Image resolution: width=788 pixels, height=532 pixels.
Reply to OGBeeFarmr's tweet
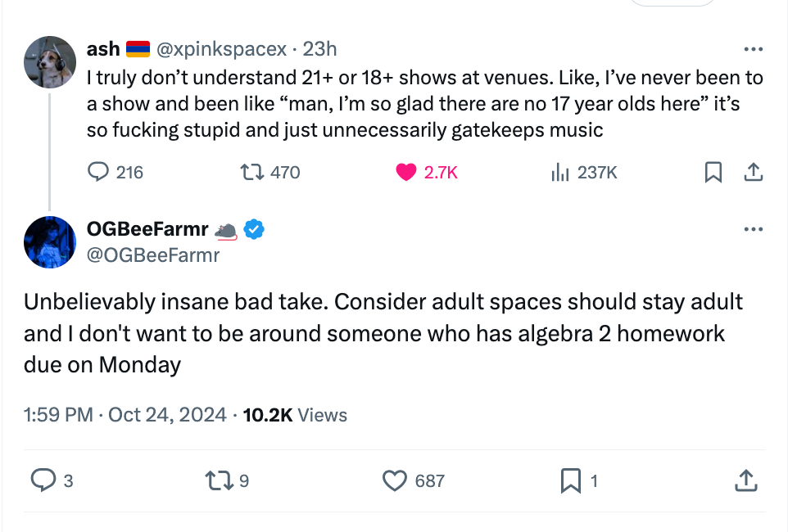(42, 480)
